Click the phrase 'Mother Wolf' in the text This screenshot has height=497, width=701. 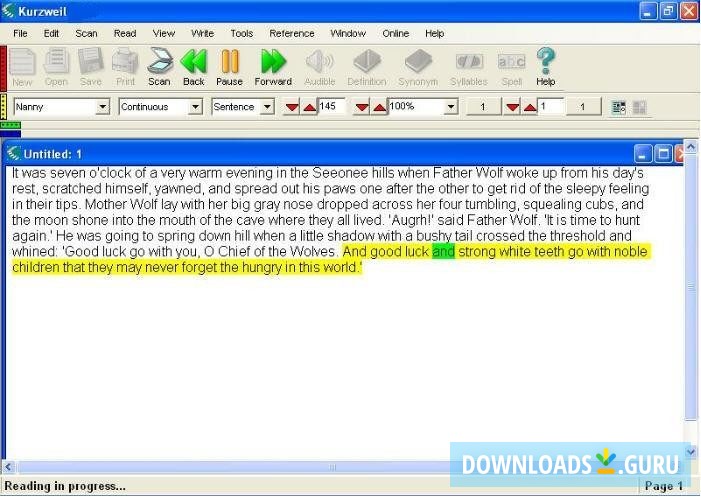[x=121, y=205]
